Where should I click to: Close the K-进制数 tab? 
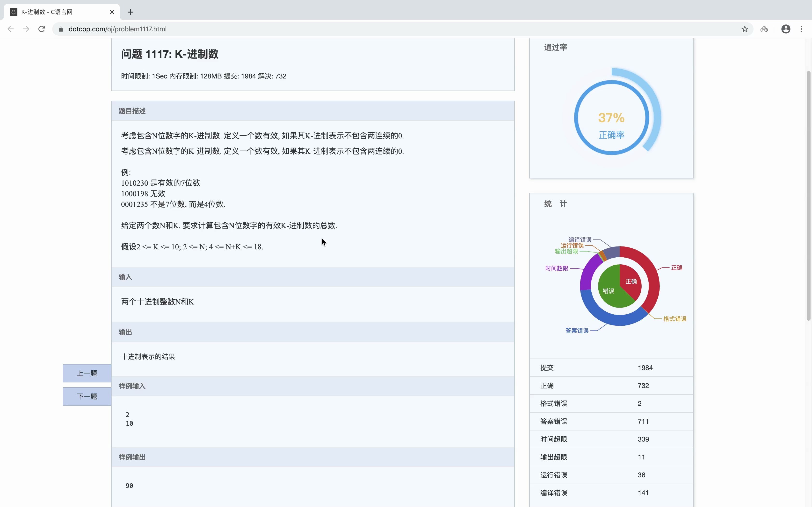click(x=112, y=12)
